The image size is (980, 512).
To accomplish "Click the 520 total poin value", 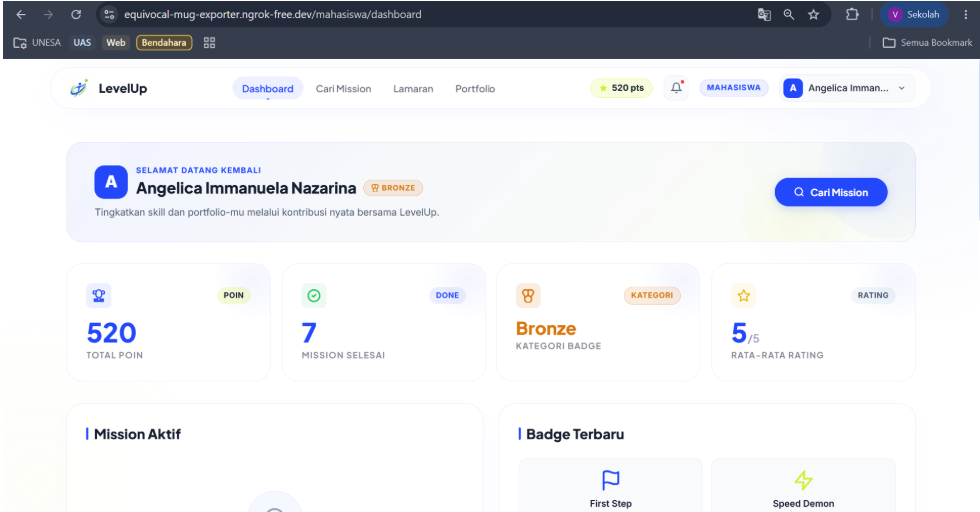I will (111, 333).
